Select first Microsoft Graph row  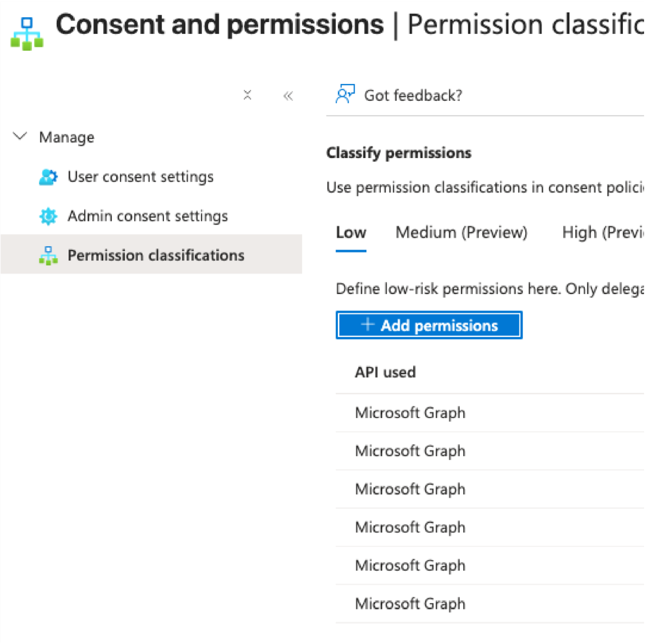point(410,413)
